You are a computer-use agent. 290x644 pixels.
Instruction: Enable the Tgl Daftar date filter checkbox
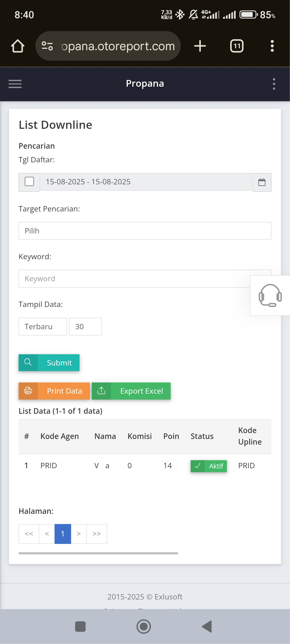pos(29,182)
